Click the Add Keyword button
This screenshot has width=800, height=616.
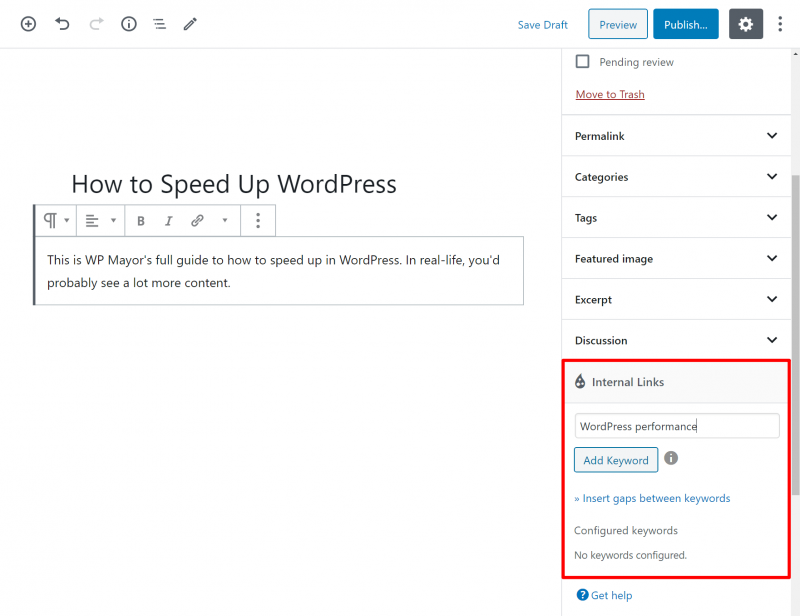tap(616, 460)
